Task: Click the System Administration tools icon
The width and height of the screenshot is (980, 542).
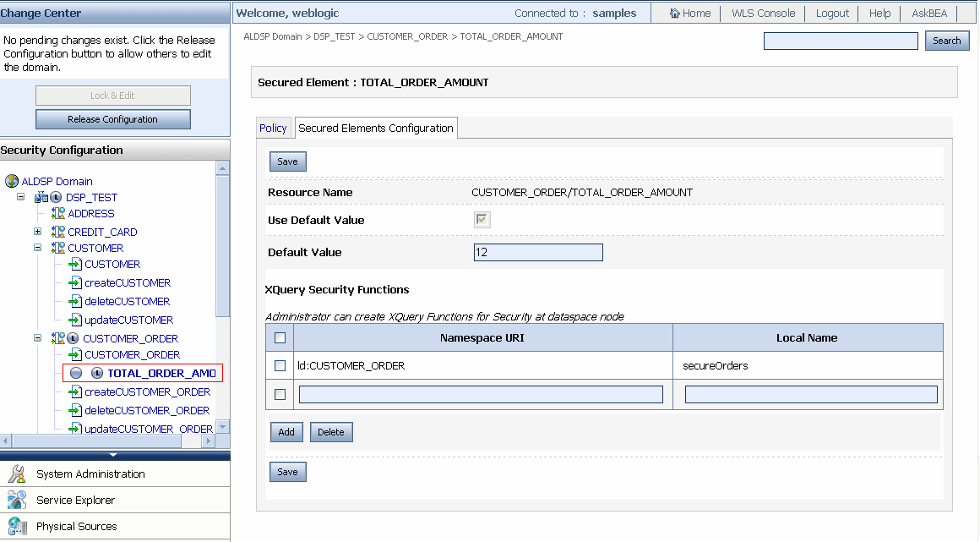Action: tap(17, 474)
